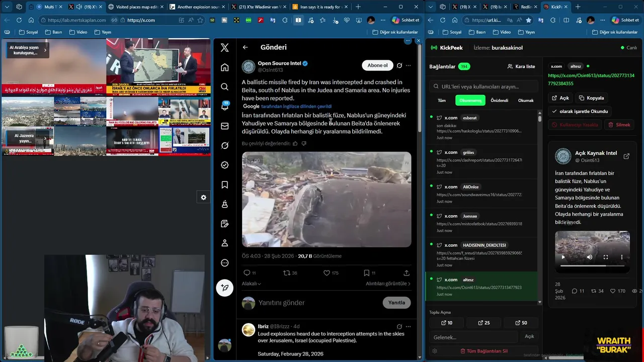Open KickPeek settings gear at bottom
This screenshot has width=644, height=362.
pos(435,351)
